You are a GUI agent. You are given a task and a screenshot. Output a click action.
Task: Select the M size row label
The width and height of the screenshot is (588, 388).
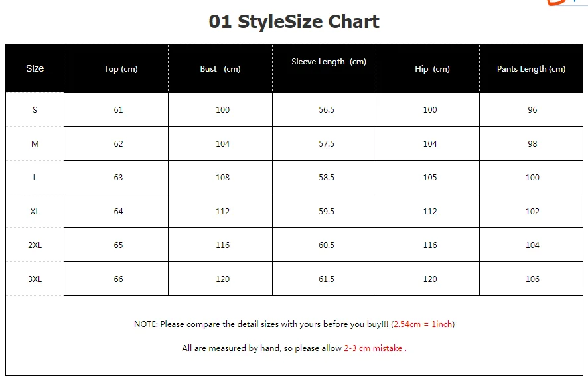[x=35, y=143]
